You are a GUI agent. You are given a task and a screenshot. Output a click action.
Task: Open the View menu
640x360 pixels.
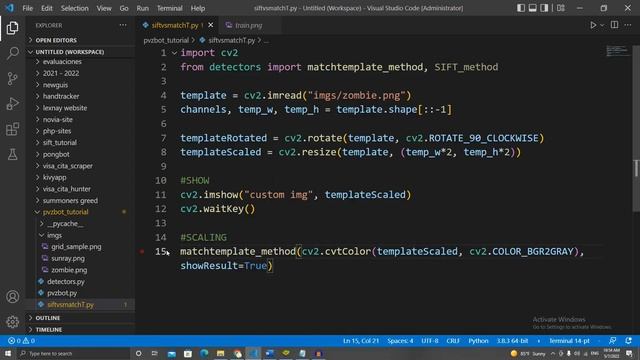104,8
